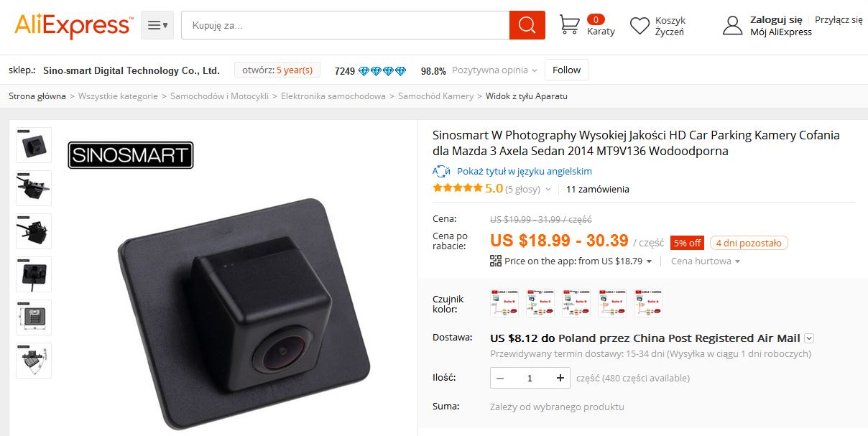The image size is (868, 436).
Task: Click the translate icon beside the English title link
Action: (x=440, y=171)
